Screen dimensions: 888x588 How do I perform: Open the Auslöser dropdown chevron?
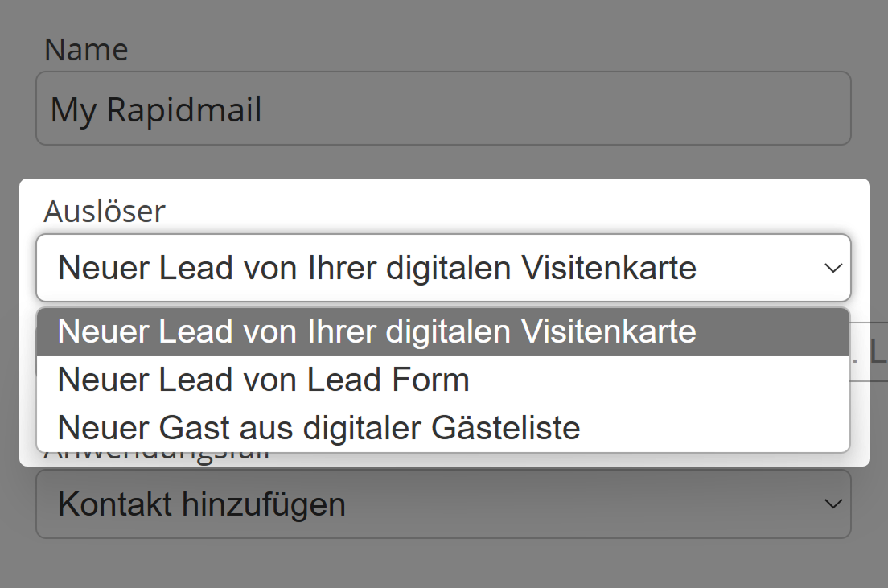832,268
